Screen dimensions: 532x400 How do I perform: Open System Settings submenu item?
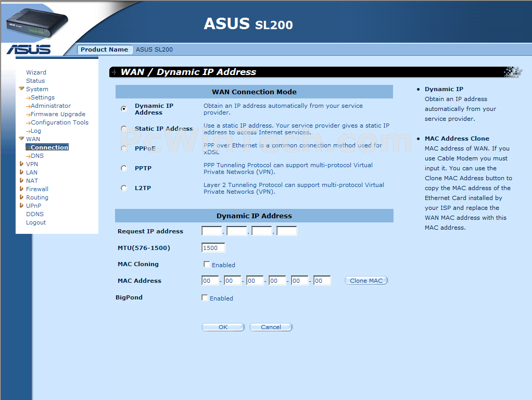pyautogui.click(x=42, y=97)
